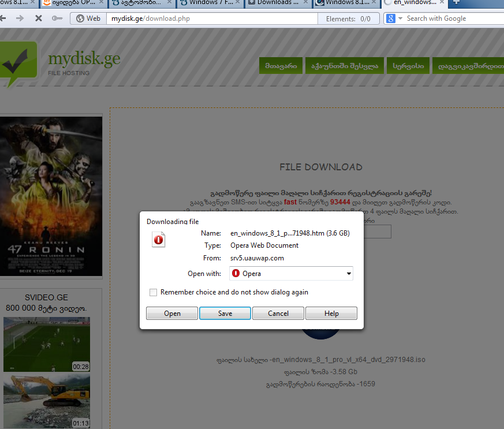
Task: Switch to the ავტომობი... tab
Action: pos(143,2)
